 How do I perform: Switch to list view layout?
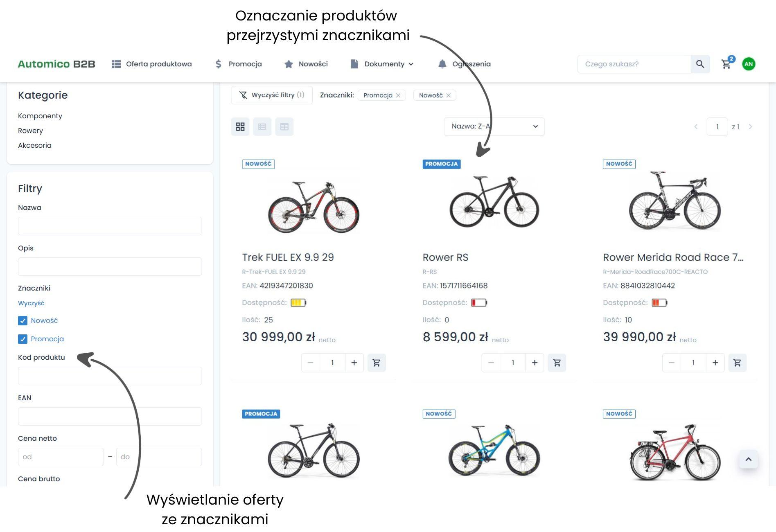point(262,127)
